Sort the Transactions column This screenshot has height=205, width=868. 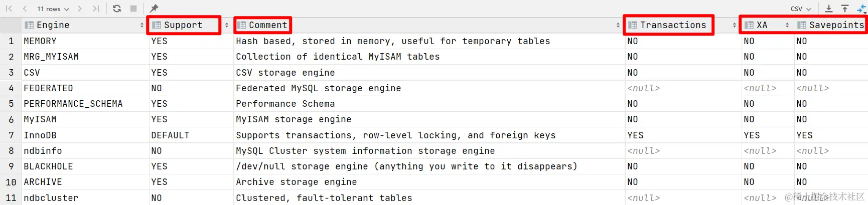(735, 25)
